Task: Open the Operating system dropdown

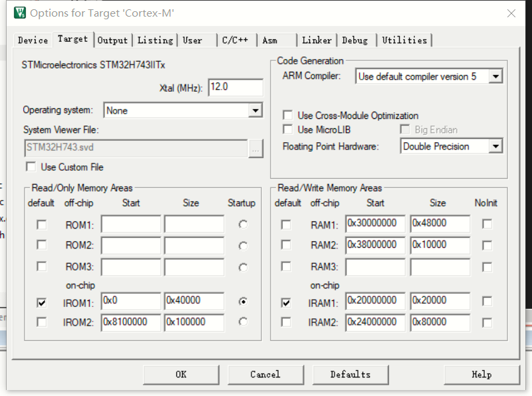Action: point(255,110)
